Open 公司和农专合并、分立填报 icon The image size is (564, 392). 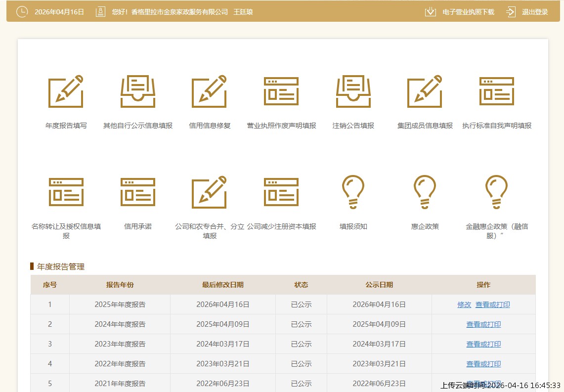pos(210,192)
